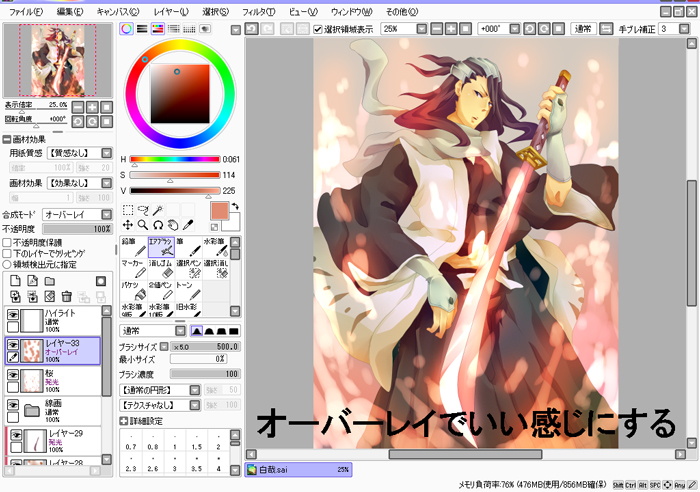This screenshot has height=492, width=700.
Task: Open the フィルタ menu
Action: point(258,11)
